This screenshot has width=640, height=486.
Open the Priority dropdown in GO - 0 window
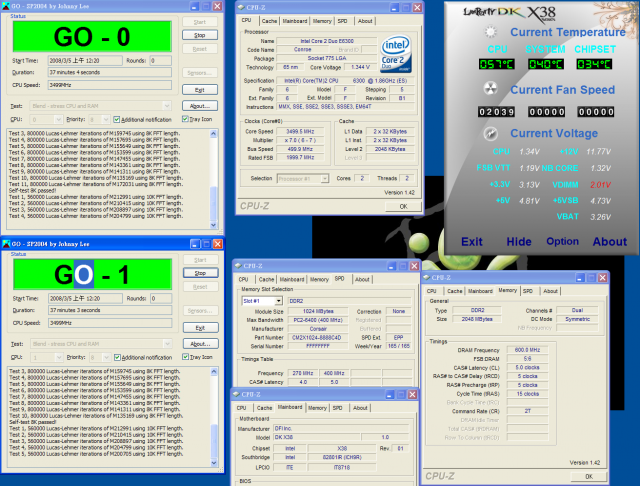click(x=106, y=119)
